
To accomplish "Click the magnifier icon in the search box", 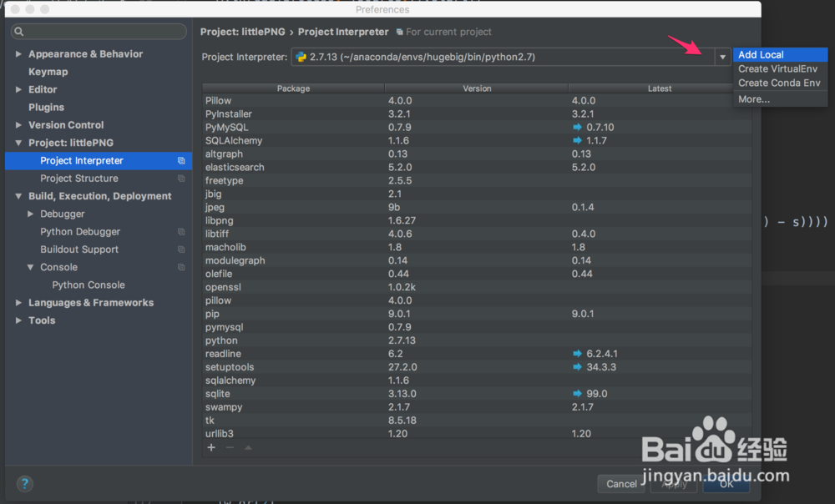I will pos(18,30).
